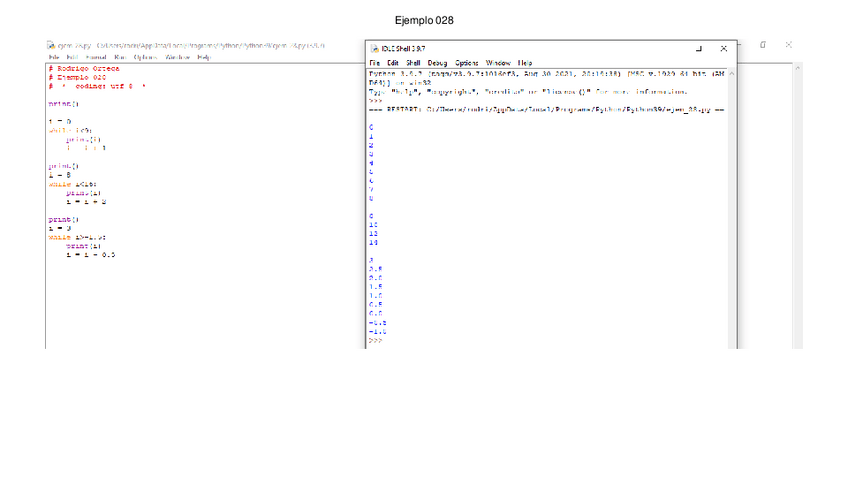Open Edit menu in the editor window

tap(72, 57)
